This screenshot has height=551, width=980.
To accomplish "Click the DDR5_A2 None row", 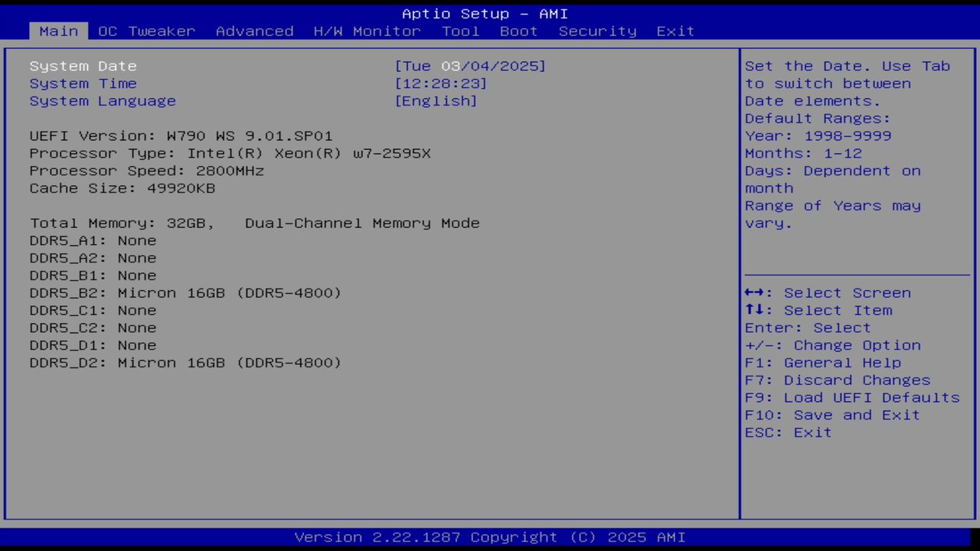I will coord(93,258).
